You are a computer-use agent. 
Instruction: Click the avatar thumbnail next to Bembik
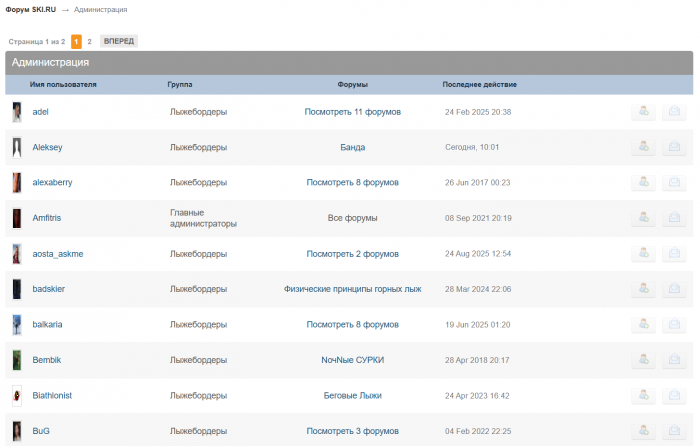[17, 360]
